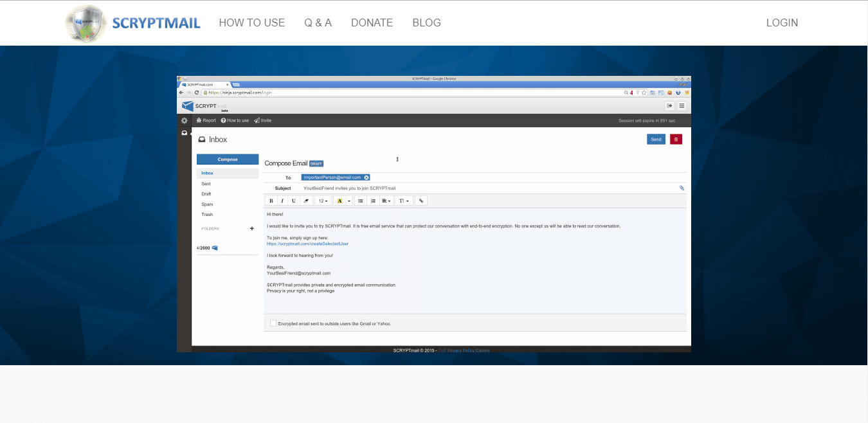The height and width of the screenshot is (423, 868).
Task: Open the DONATE page
Action: point(372,22)
